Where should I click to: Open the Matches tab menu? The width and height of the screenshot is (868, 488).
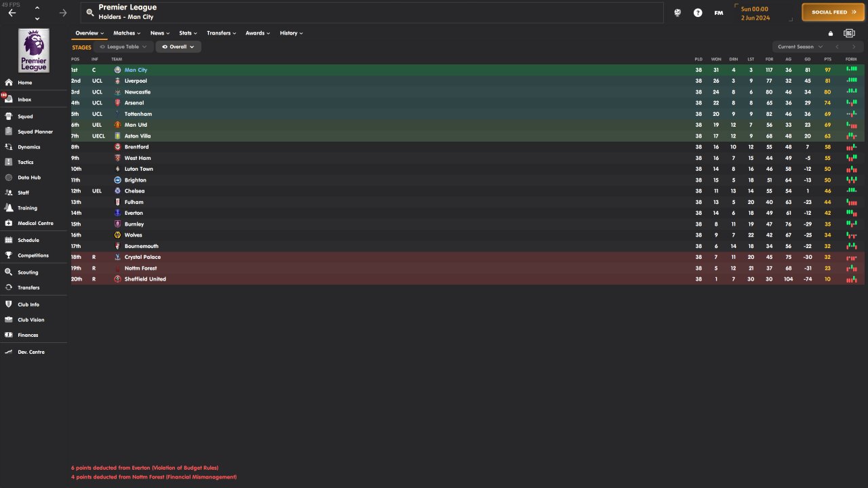tap(127, 33)
